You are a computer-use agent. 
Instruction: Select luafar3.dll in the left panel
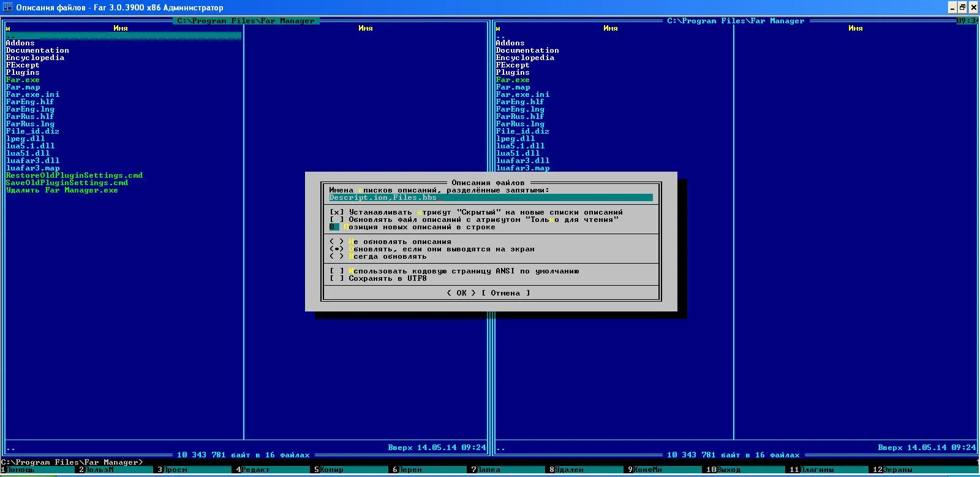click(32, 161)
